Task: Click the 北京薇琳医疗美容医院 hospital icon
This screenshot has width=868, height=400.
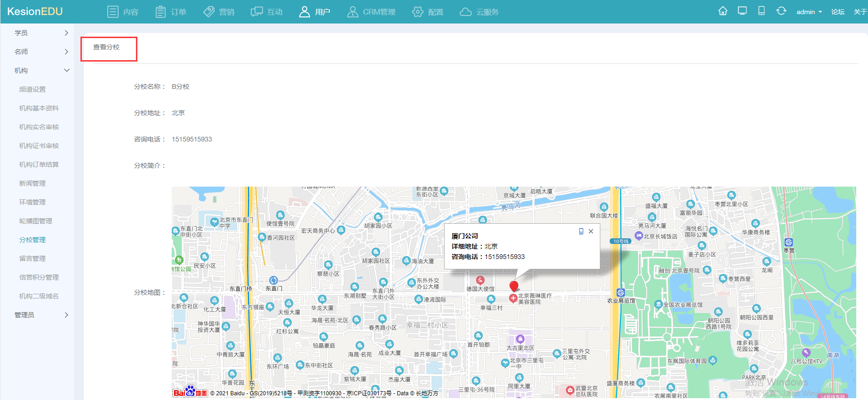Action: click(513, 298)
